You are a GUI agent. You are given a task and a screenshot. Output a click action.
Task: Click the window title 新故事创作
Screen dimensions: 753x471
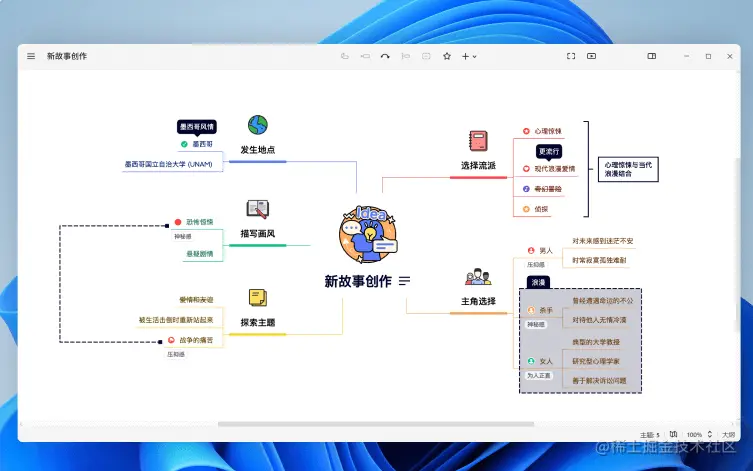pos(67,56)
